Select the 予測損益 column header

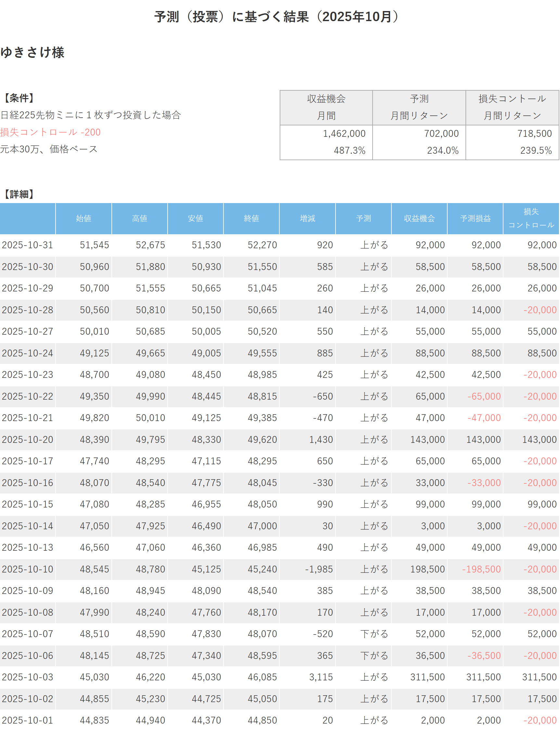click(x=475, y=218)
